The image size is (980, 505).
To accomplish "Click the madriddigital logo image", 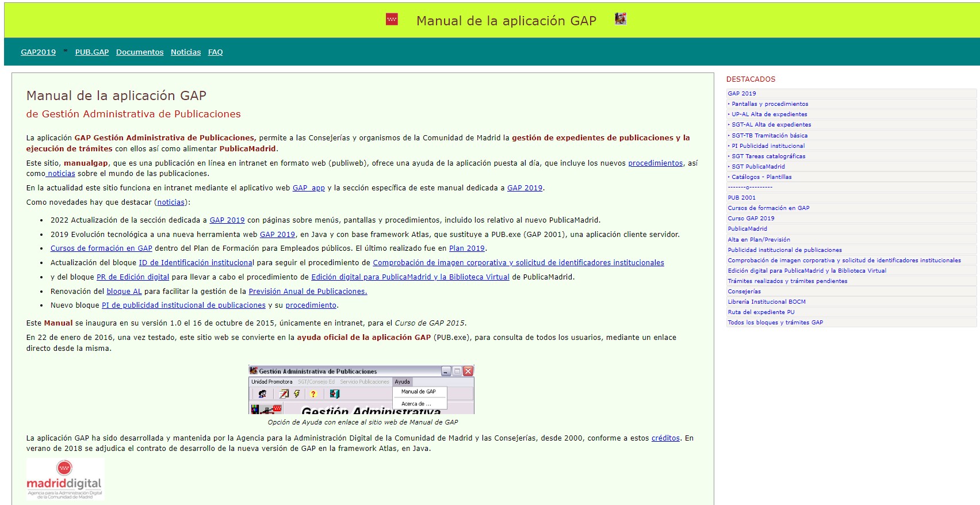I will pyautogui.click(x=65, y=479).
